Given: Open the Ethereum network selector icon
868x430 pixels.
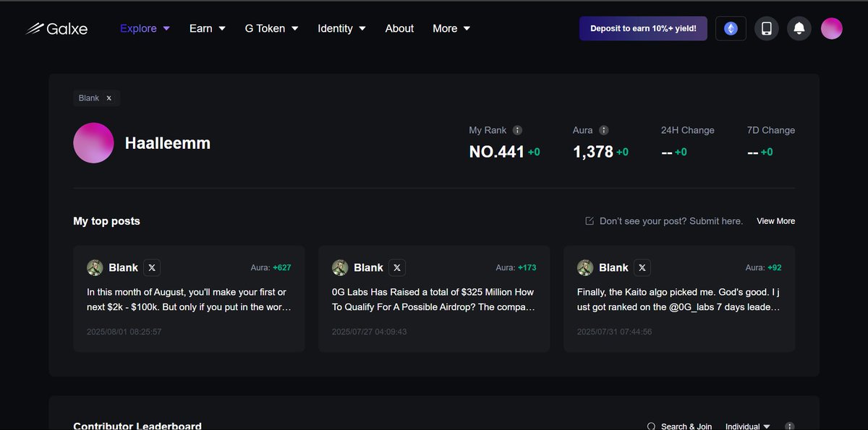Looking at the screenshot, I should 731,28.
